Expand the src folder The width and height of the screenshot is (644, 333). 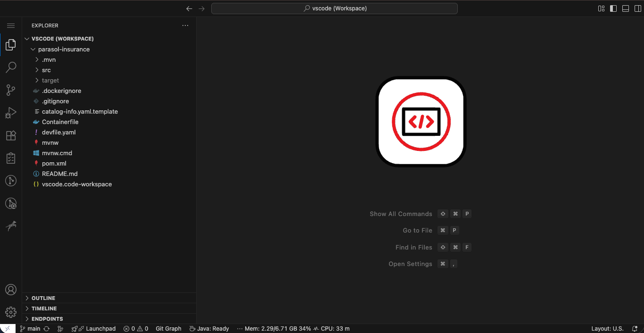pos(109,70)
